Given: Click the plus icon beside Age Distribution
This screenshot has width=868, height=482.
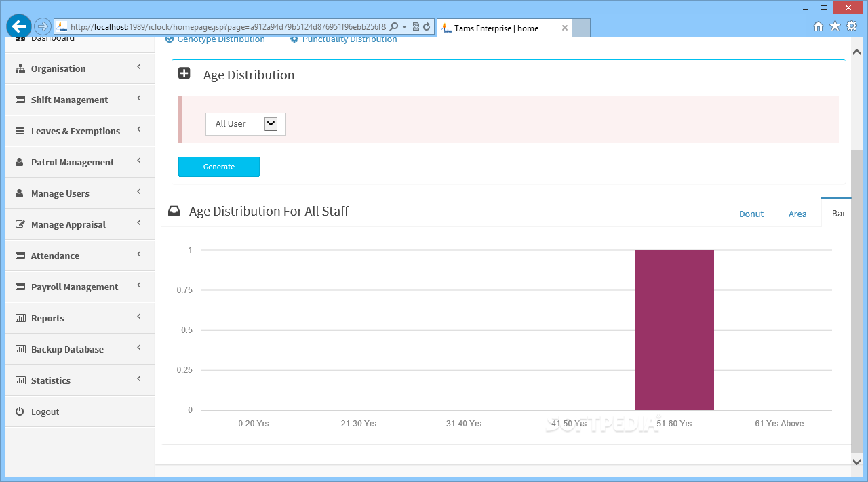Looking at the screenshot, I should pos(184,73).
